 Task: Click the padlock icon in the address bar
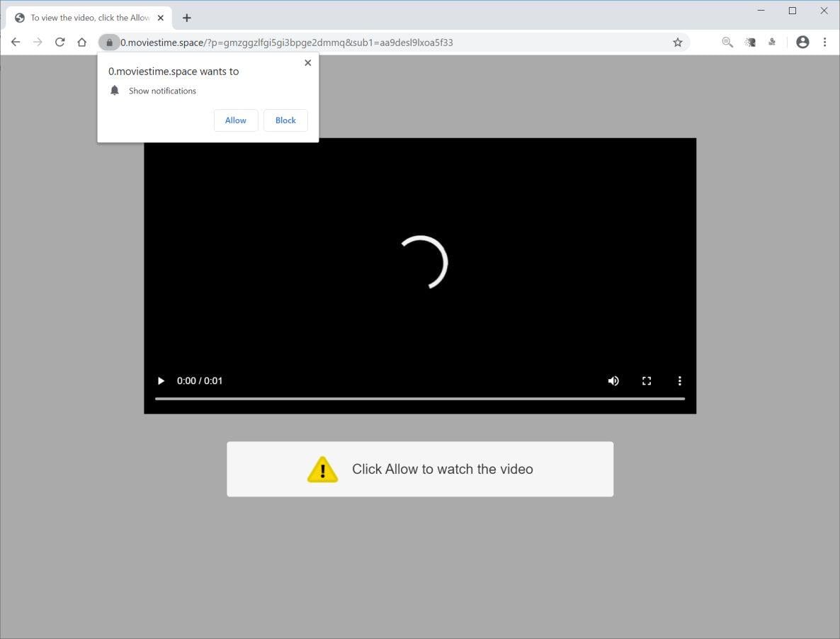(x=109, y=42)
